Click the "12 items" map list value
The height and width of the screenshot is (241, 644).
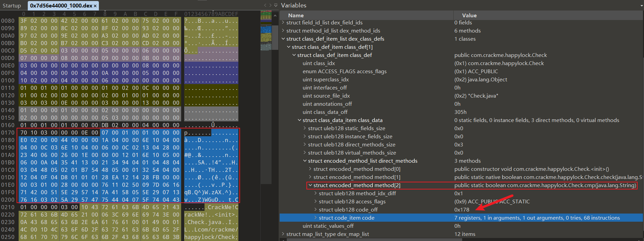coord(465,234)
